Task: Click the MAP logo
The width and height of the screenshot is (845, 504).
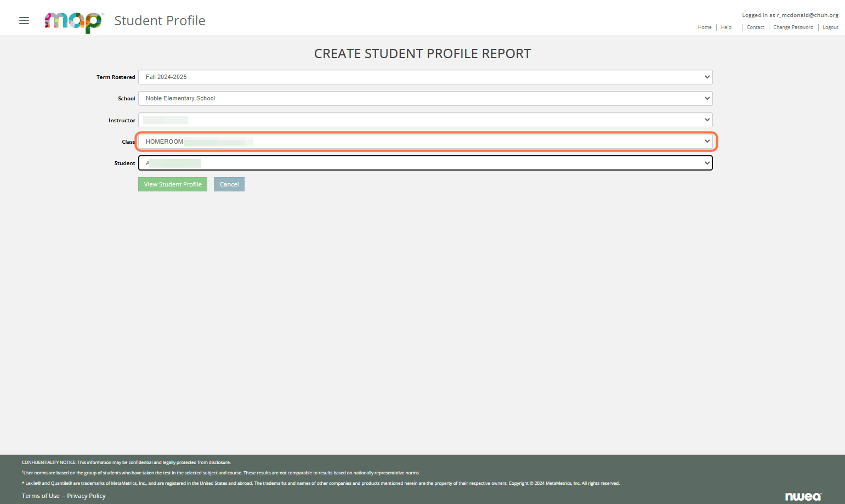Action: point(73,22)
